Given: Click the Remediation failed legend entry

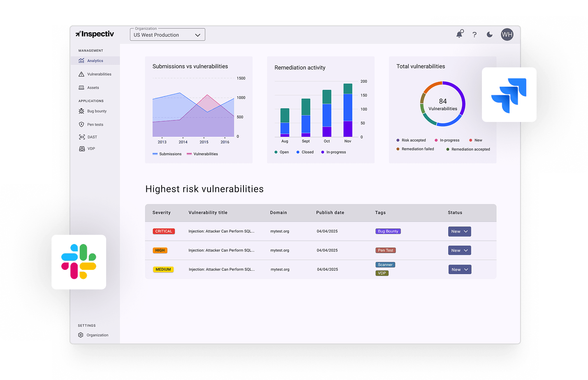Looking at the screenshot, I should (415, 149).
